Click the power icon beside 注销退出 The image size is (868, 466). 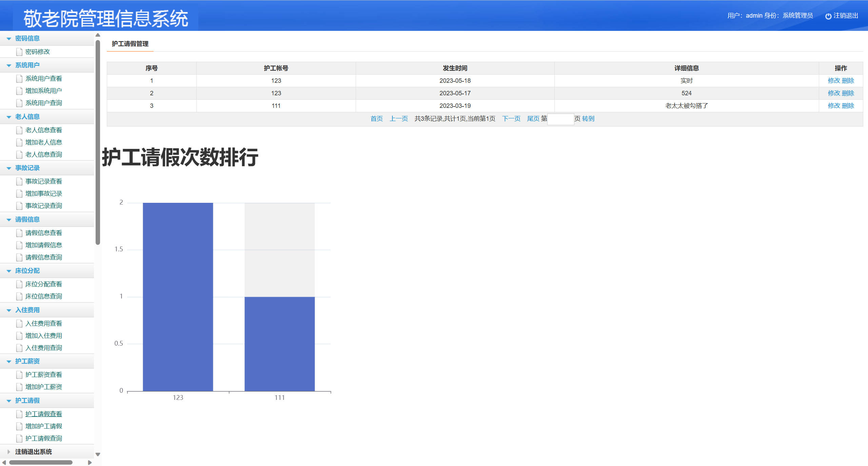point(828,16)
